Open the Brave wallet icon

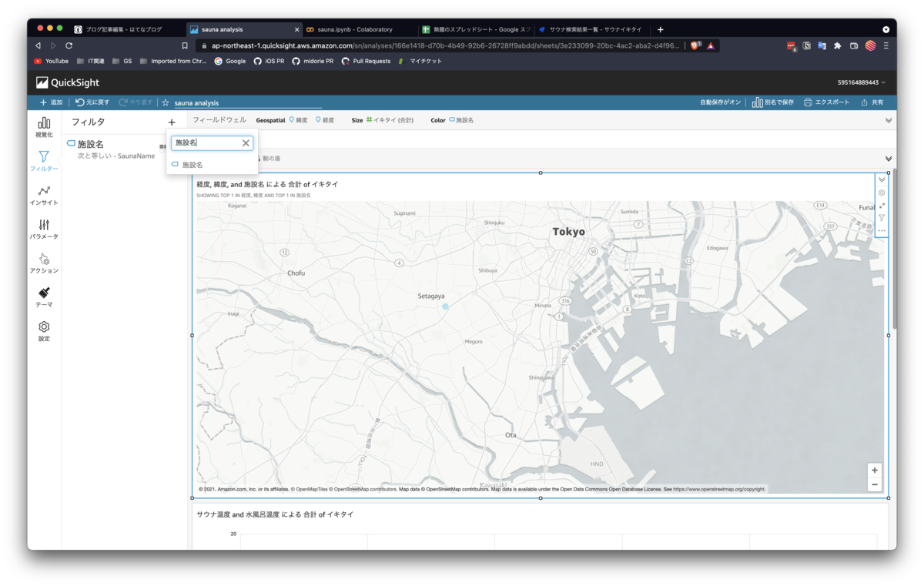854,45
